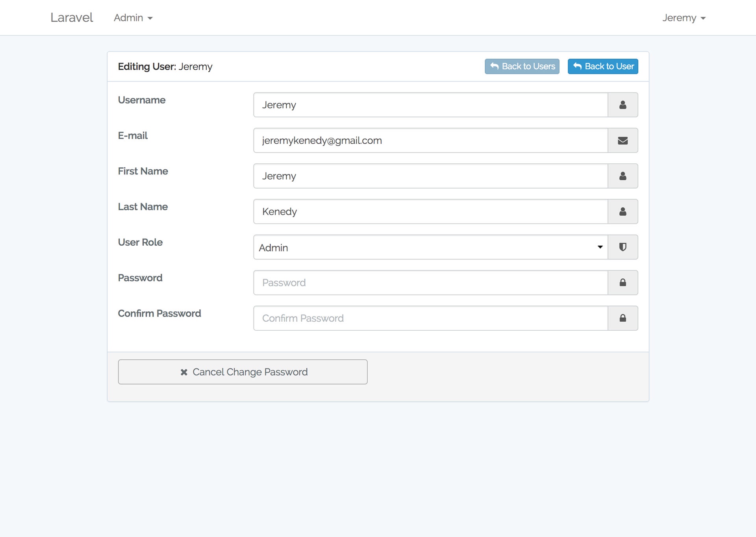Focus the E-mail input field
Screen dimensions: 756x537
(430, 141)
